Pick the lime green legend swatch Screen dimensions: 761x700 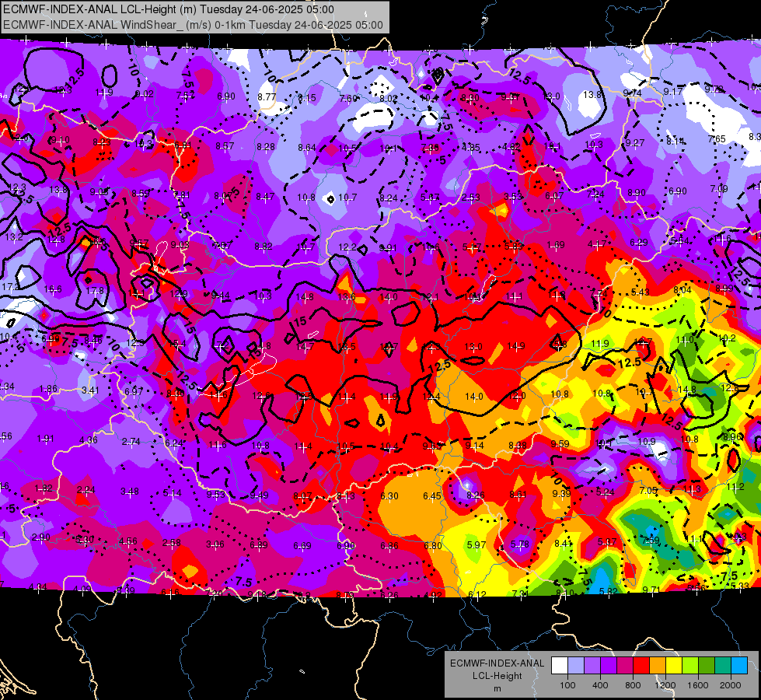[690, 666]
